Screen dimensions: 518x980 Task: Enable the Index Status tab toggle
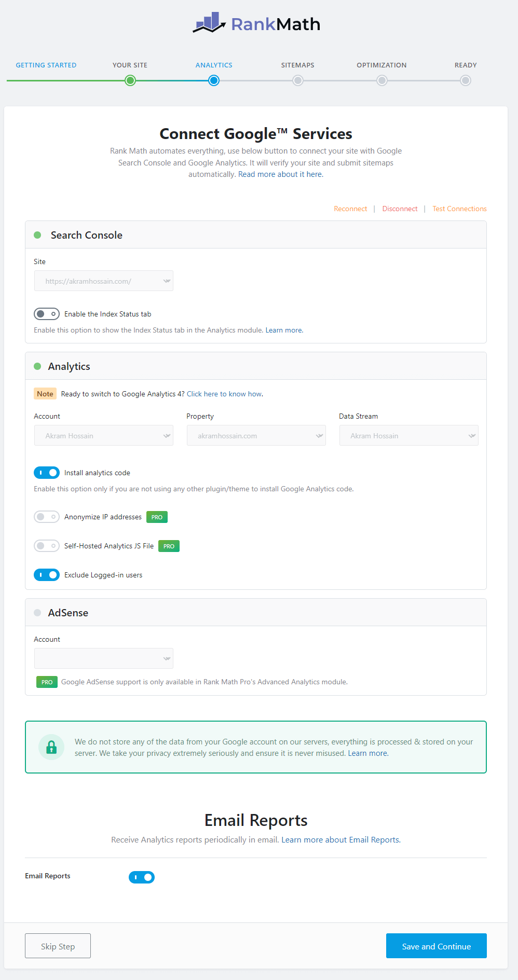[47, 314]
